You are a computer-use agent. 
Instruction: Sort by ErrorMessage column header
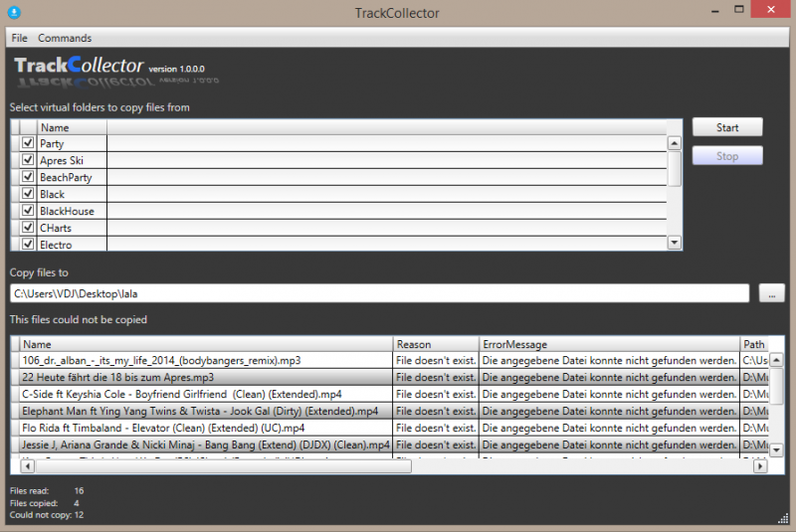tap(609, 344)
